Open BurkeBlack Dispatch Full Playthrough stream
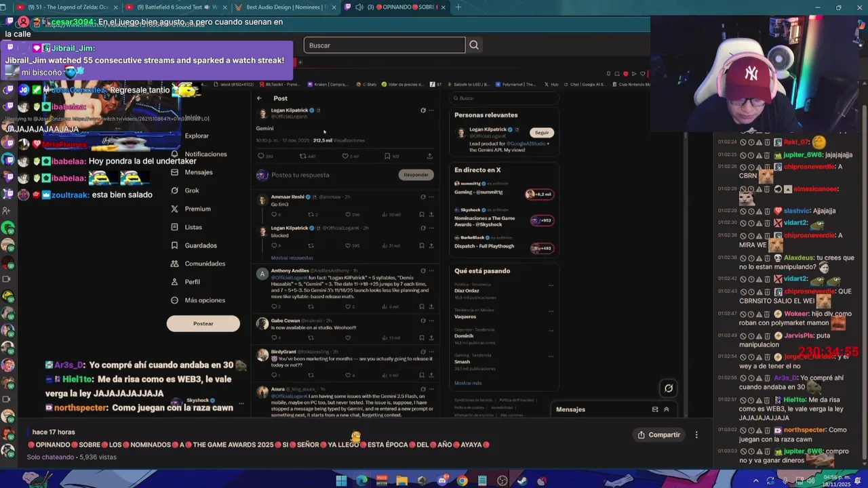The image size is (868, 488). tap(504, 244)
